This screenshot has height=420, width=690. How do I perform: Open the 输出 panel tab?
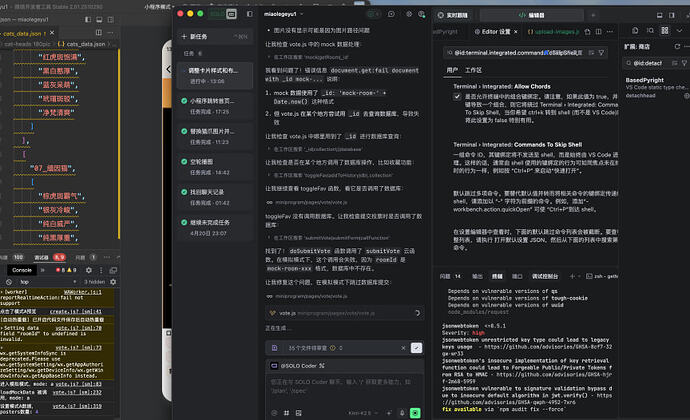(477, 276)
